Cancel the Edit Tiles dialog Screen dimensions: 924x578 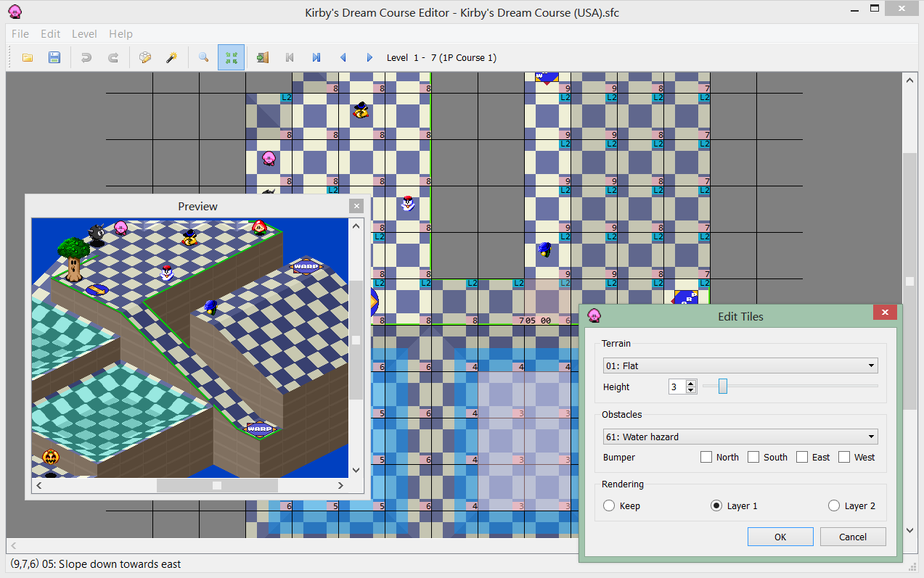(853, 537)
